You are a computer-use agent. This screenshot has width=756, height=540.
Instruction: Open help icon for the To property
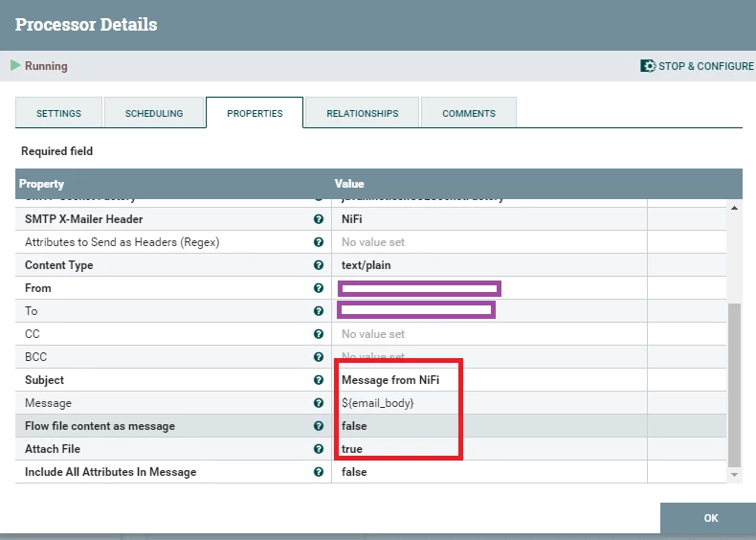pos(319,311)
